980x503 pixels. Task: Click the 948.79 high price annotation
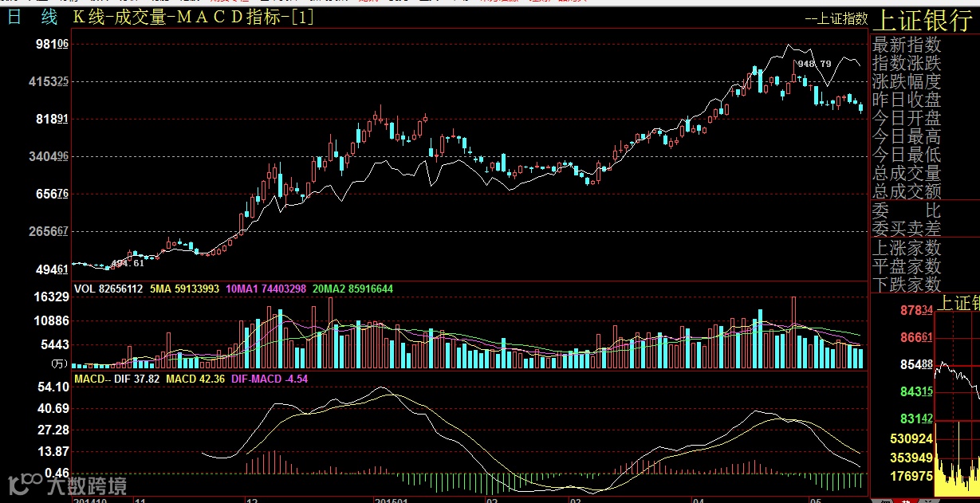click(814, 63)
